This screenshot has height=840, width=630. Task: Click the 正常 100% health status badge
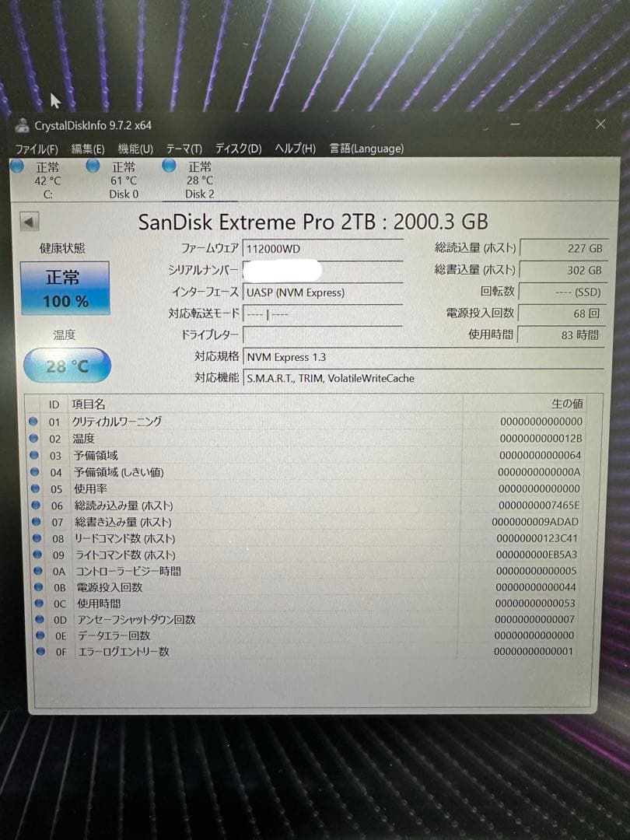point(67,289)
